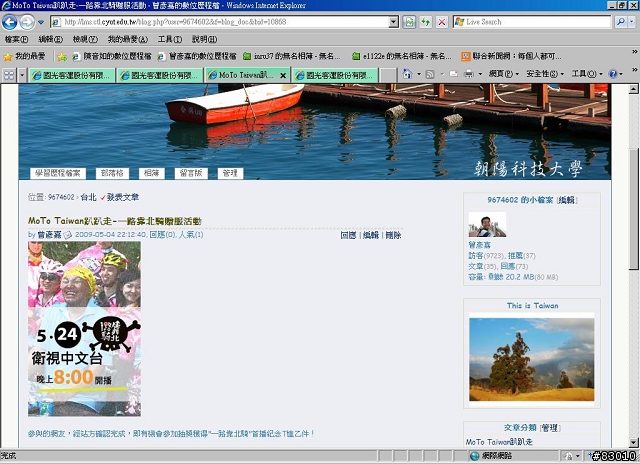640x464 pixels.
Task: Expand the address bar history dropdown
Action: [393, 22]
